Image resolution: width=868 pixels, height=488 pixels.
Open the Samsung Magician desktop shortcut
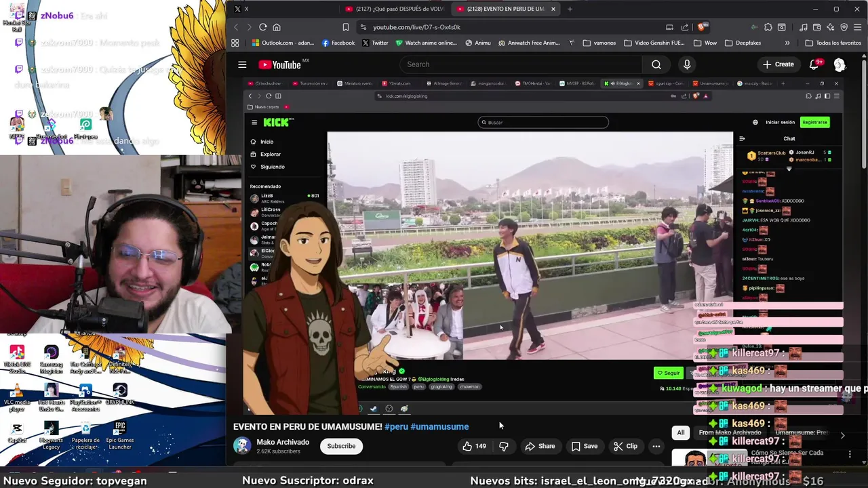pyautogui.click(x=51, y=359)
